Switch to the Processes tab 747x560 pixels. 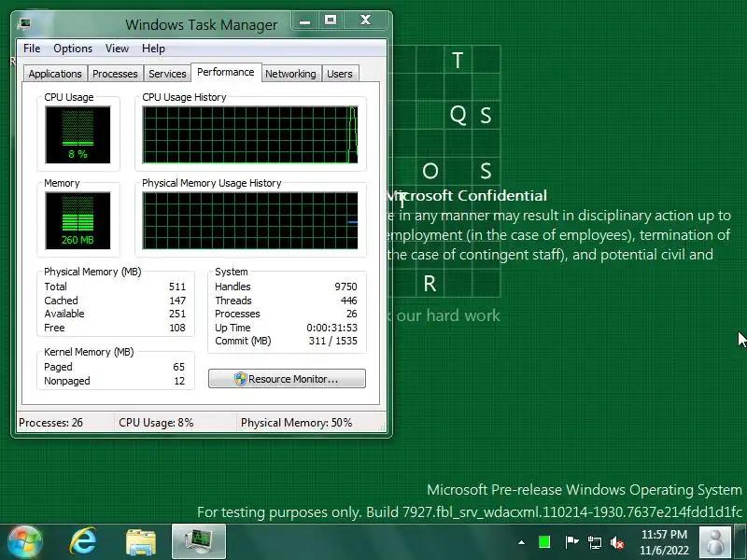pyautogui.click(x=115, y=74)
